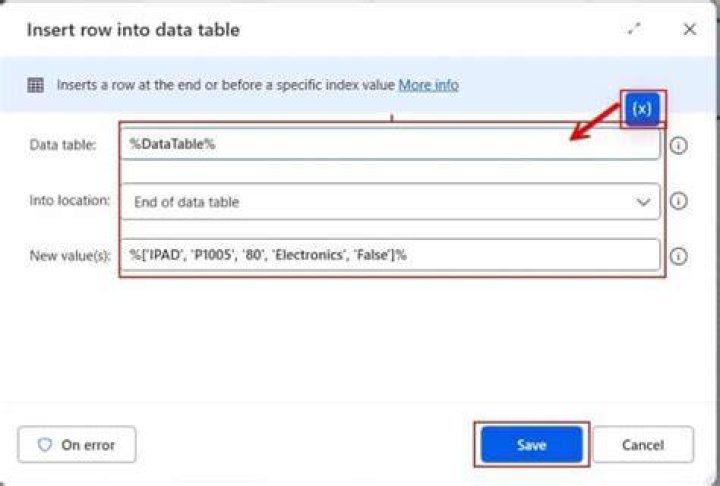Close the Insert row dialog
This screenshot has width=720, height=486.
point(689,29)
